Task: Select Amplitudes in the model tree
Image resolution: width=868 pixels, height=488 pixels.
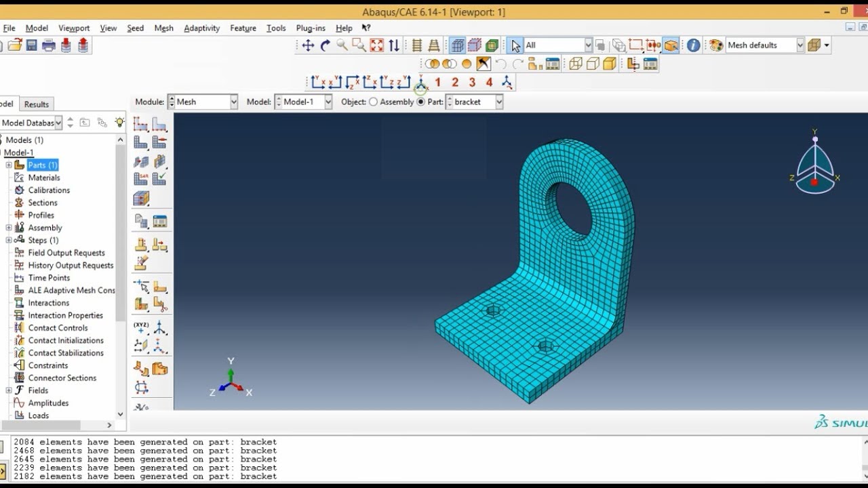Action: [48, 403]
